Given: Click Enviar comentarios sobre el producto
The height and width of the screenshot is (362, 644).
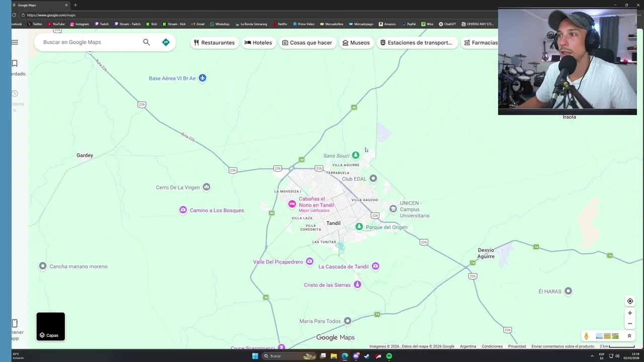Looking at the screenshot, I should pos(562,346).
